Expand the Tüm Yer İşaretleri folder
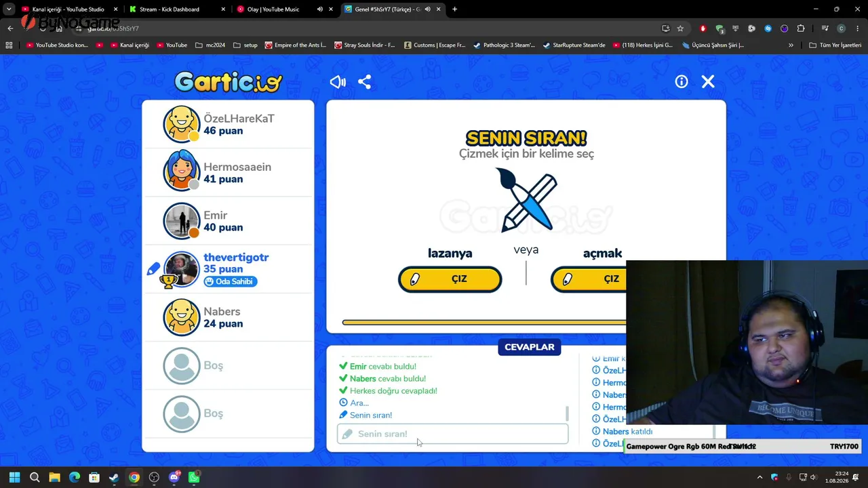868x488 pixels. click(x=835, y=45)
